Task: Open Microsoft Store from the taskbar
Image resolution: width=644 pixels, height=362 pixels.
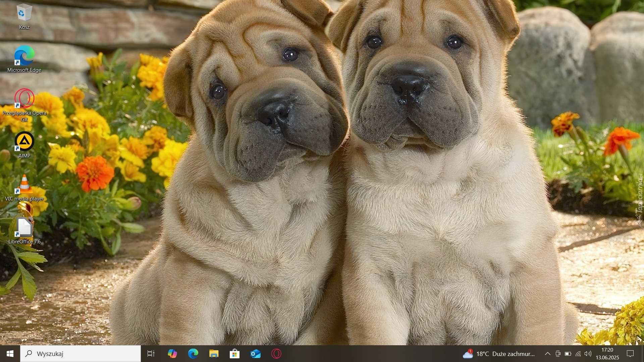Action: [235, 354]
